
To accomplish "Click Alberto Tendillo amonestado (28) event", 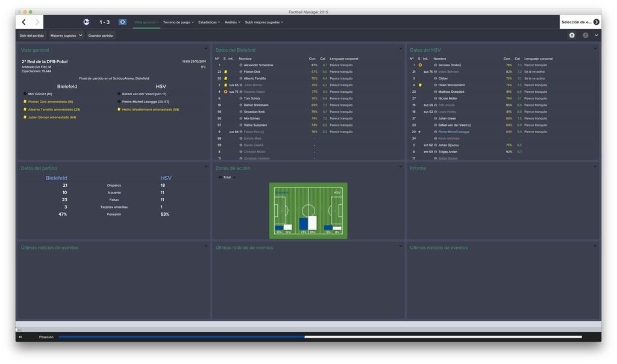I will (54, 110).
